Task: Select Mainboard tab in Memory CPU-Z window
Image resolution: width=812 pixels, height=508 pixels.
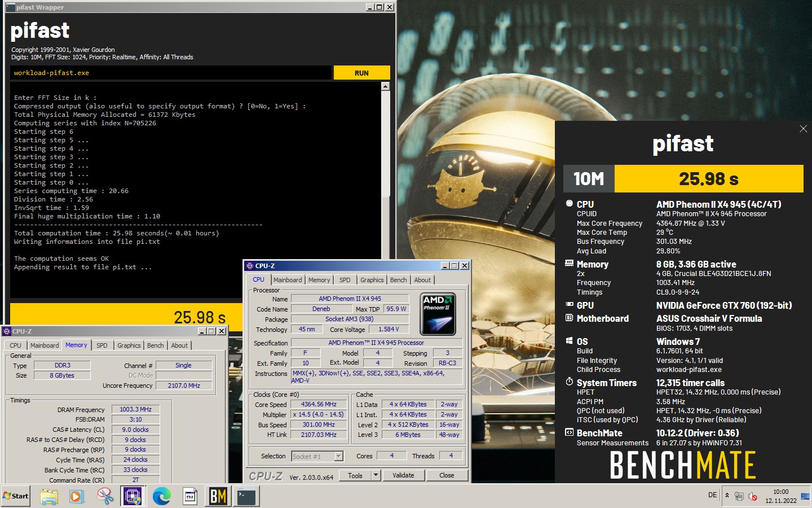Action: (45, 345)
